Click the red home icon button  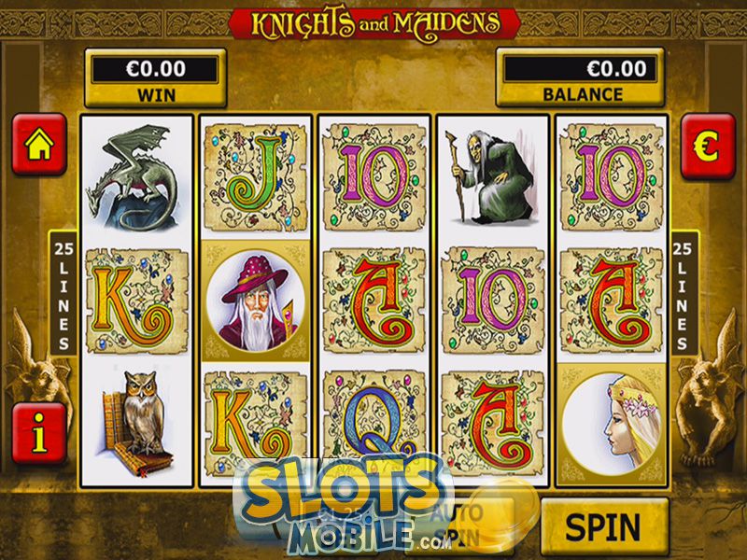(x=39, y=145)
